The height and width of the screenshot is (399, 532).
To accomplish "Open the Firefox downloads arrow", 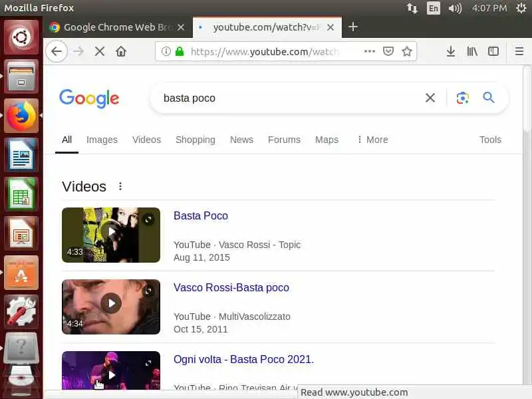I will [x=451, y=52].
